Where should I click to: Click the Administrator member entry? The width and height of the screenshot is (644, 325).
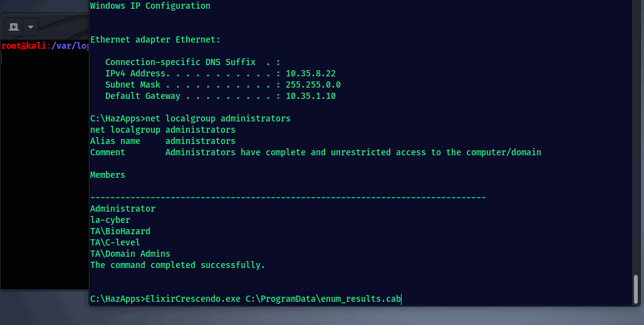(x=123, y=209)
